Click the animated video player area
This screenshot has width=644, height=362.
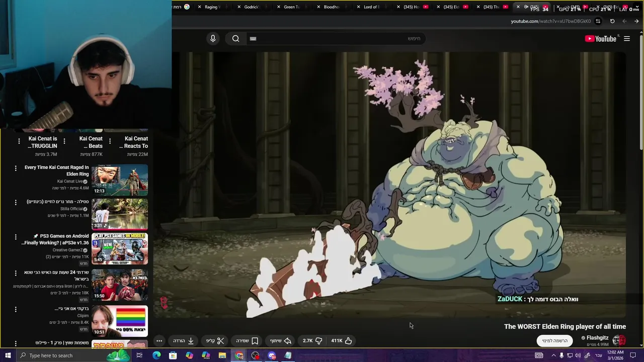390,185
